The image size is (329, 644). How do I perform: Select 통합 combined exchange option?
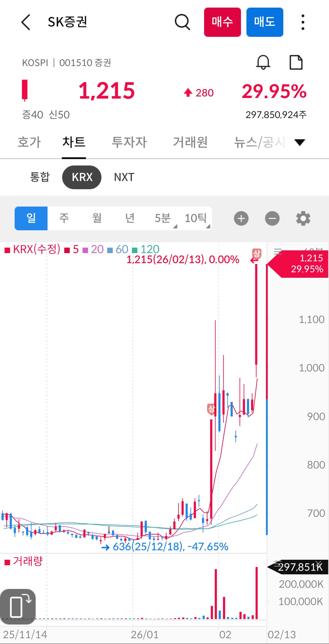point(40,177)
